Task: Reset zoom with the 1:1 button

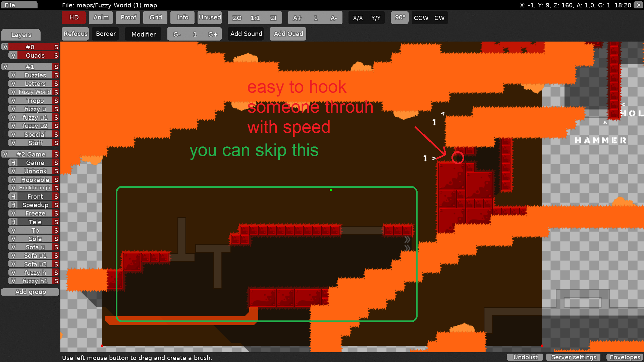Action: (255, 18)
